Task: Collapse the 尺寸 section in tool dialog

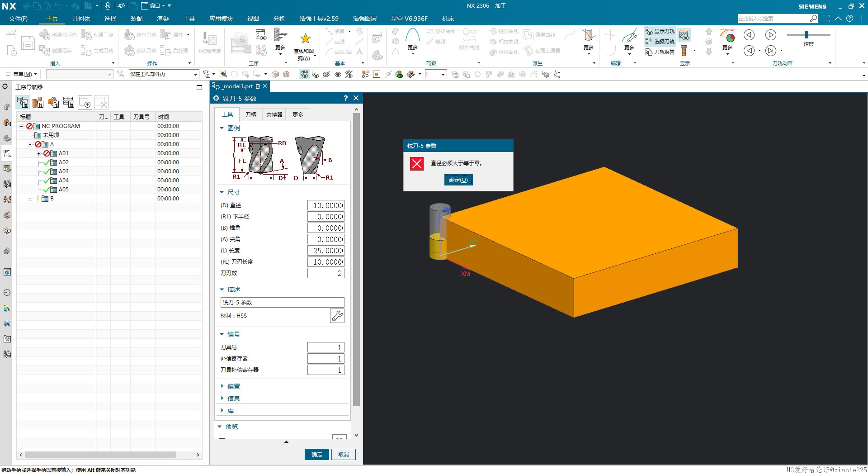Action: click(222, 192)
